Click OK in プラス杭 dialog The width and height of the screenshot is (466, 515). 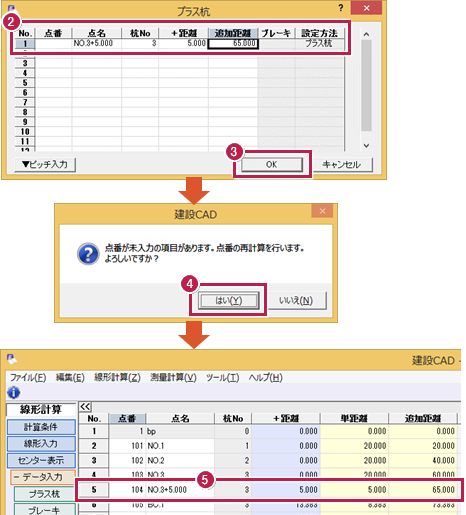[x=272, y=164]
